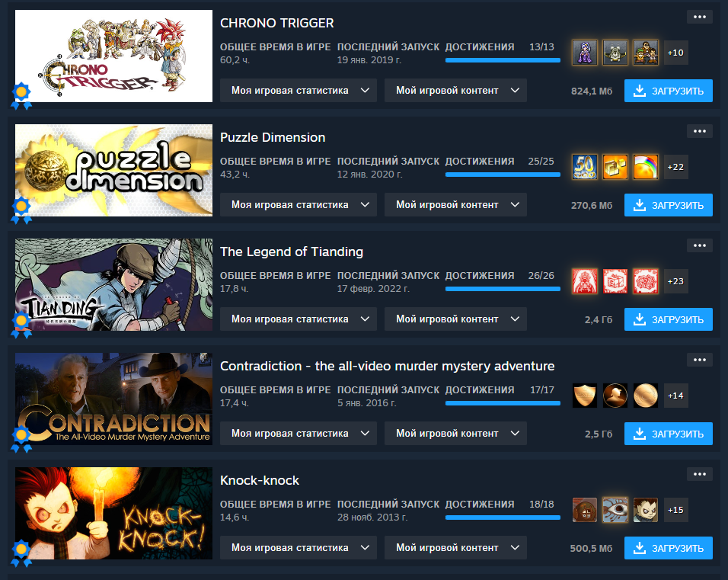Click the eye achievement icon for Knock-knock

pos(615,510)
